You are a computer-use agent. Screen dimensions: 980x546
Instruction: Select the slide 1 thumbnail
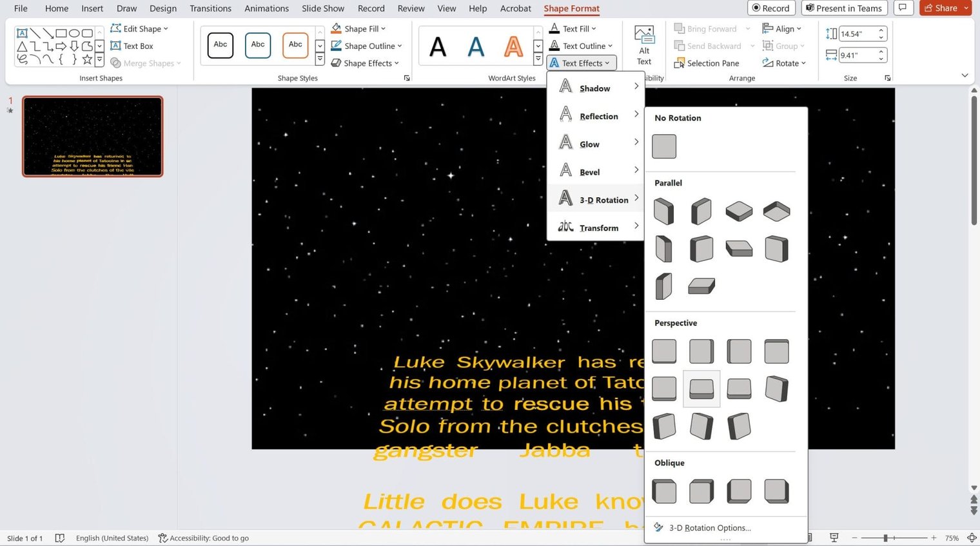tap(92, 136)
